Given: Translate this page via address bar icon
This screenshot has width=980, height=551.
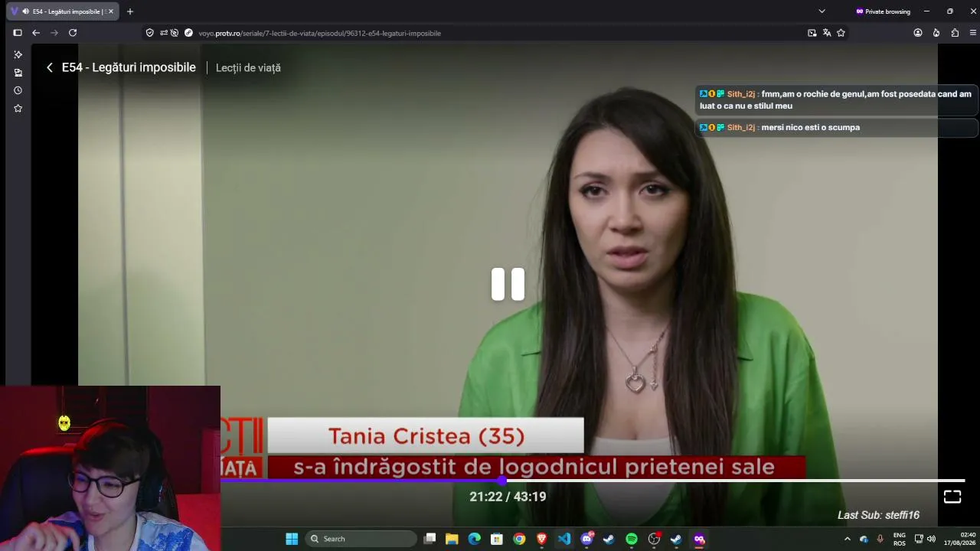Looking at the screenshot, I should pyautogui.click(x=827, y=33).
